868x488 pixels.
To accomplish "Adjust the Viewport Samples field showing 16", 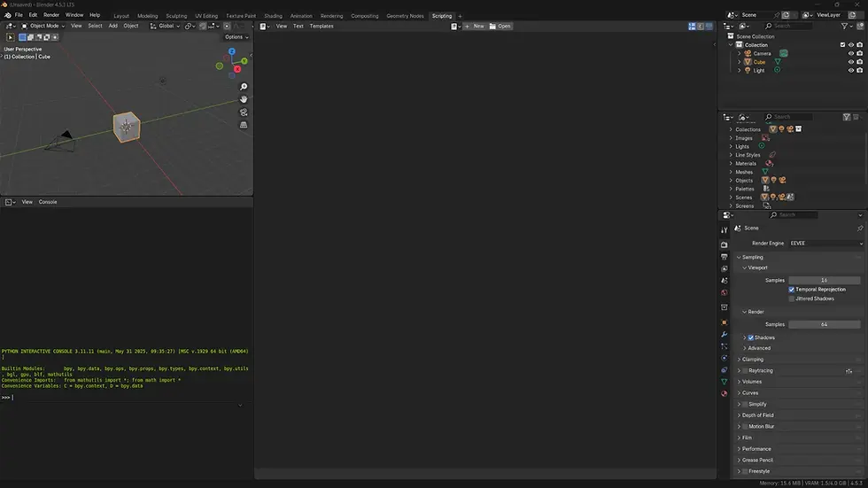I will click(825, 281).
